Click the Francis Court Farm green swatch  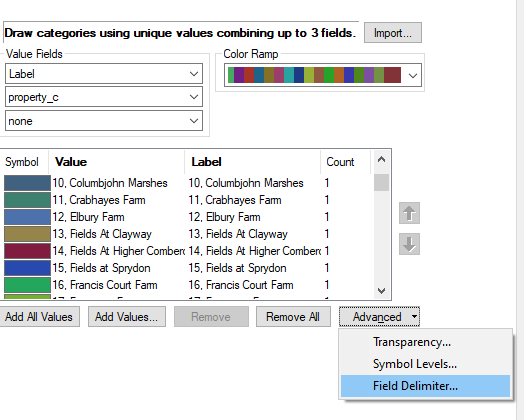(x=27, y=285)
